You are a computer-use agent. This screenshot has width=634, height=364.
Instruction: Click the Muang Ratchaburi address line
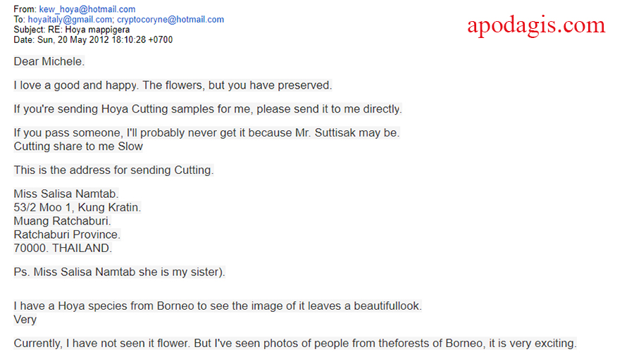coord(62,221)
